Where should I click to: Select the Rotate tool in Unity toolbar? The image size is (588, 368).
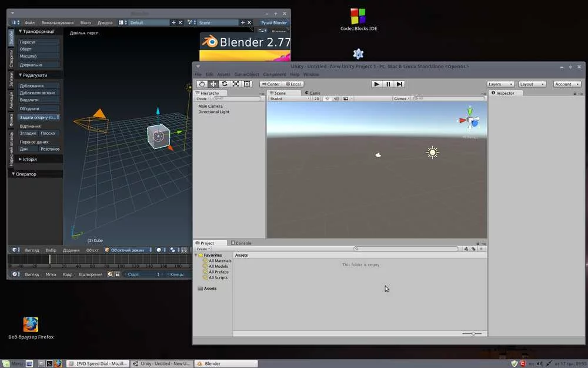click(x=225, y=84)
